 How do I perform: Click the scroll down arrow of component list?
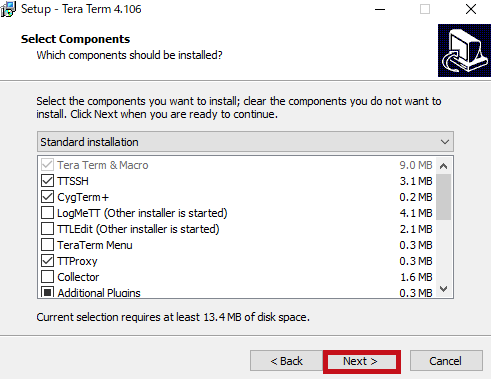(443, 289)
